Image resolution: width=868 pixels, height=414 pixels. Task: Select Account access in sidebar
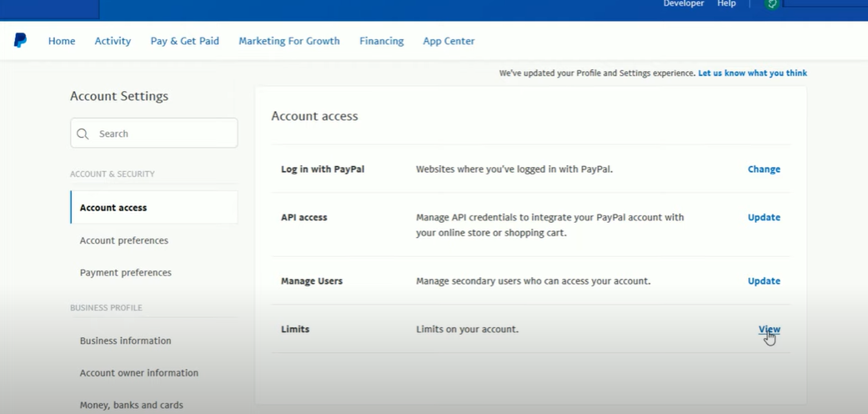(154, 207)
